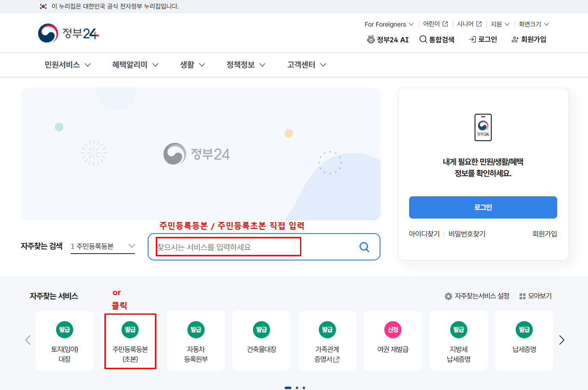Image resolution: width=588 pixels, height=390 pixels.
Task: Click the Korean flag icon at top
Action: point(43,6)
